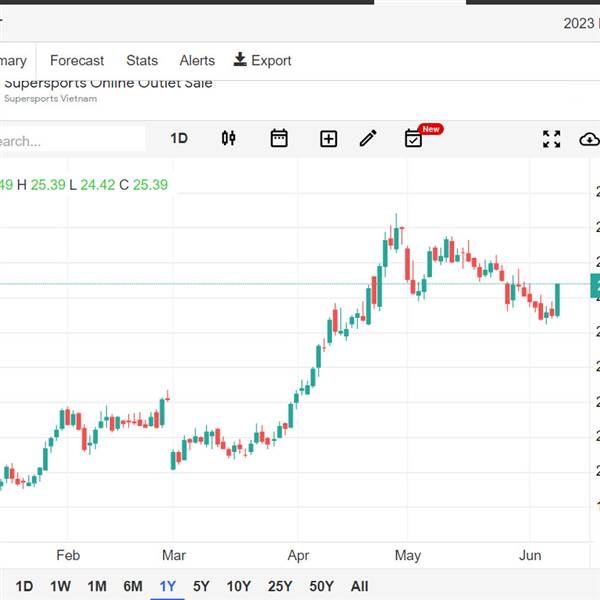Click the Mar label on time axis

pyautogui.click(x=174, y=555)
